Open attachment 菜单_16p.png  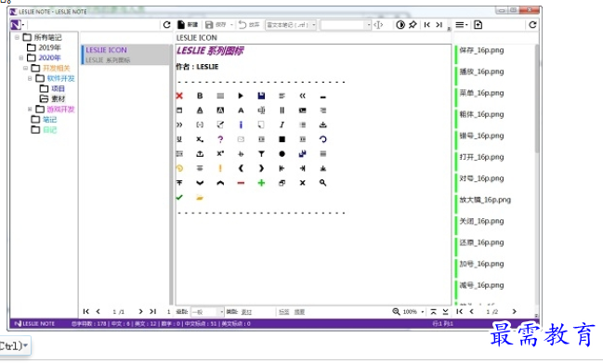click(x=481, y=93)
